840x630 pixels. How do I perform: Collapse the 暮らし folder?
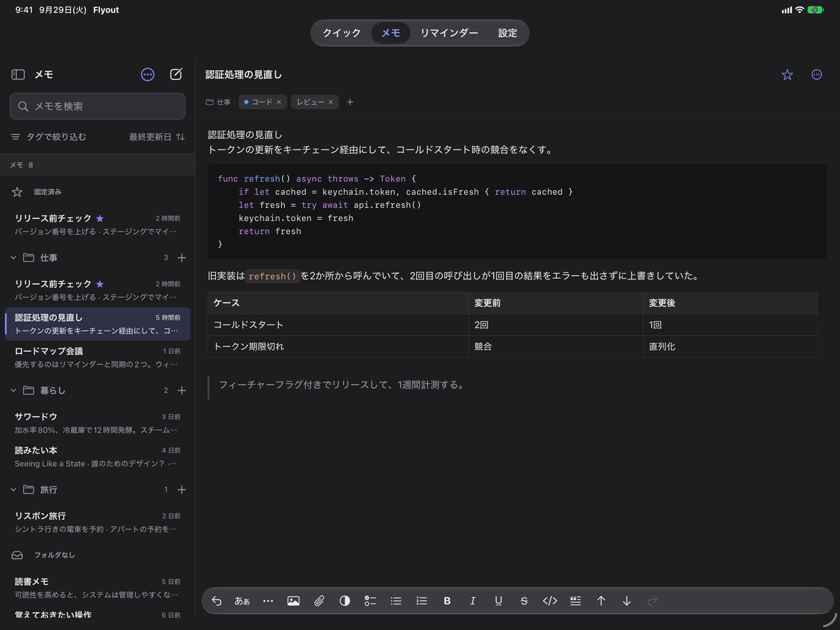[x=13, y=390]
